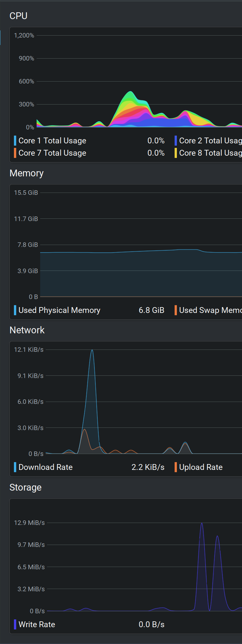Click the blue Download Rate color swatch
242x644 pixels.
click(15, 467)
